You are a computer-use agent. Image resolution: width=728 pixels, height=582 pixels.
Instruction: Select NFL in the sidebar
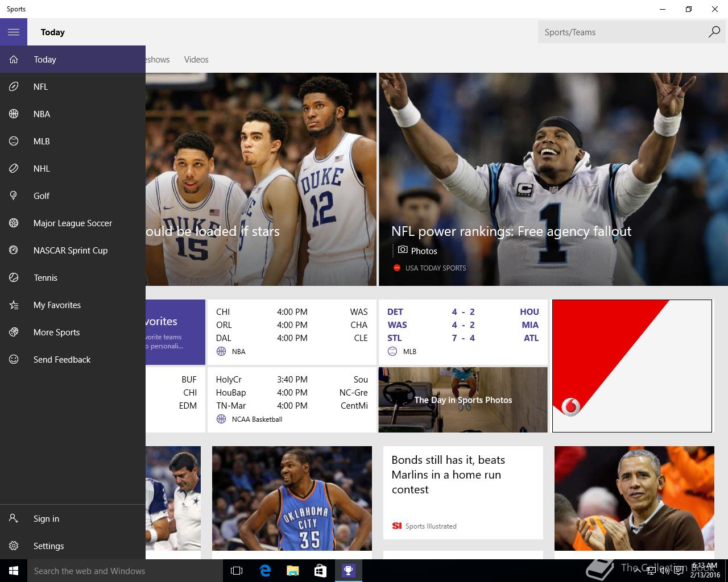(40, 86)
